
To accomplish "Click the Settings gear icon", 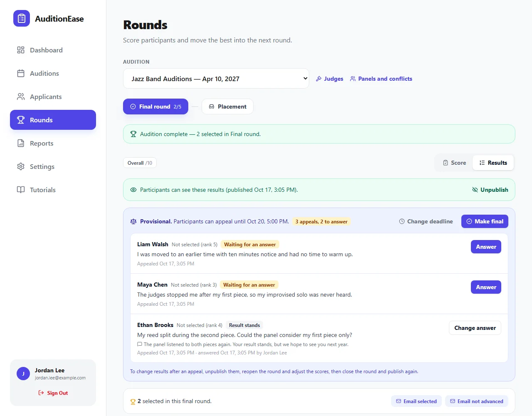I will (21, 166).
